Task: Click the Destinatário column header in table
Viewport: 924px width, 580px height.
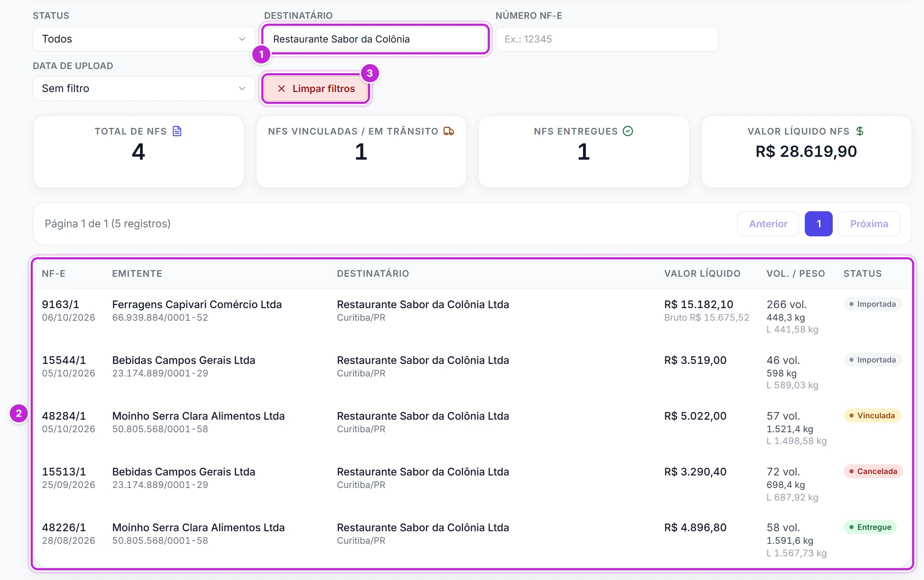Action: coord(373,273)
